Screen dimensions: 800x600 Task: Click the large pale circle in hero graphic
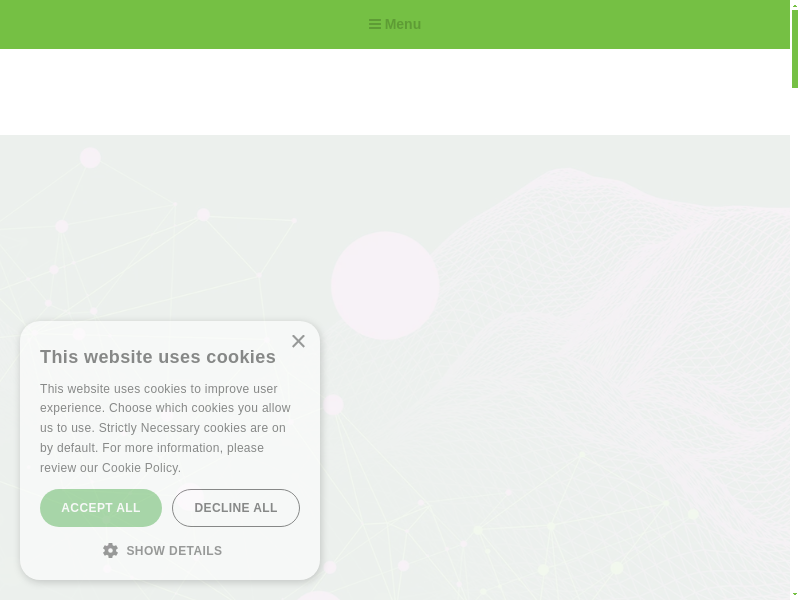[x=385, y=285]
